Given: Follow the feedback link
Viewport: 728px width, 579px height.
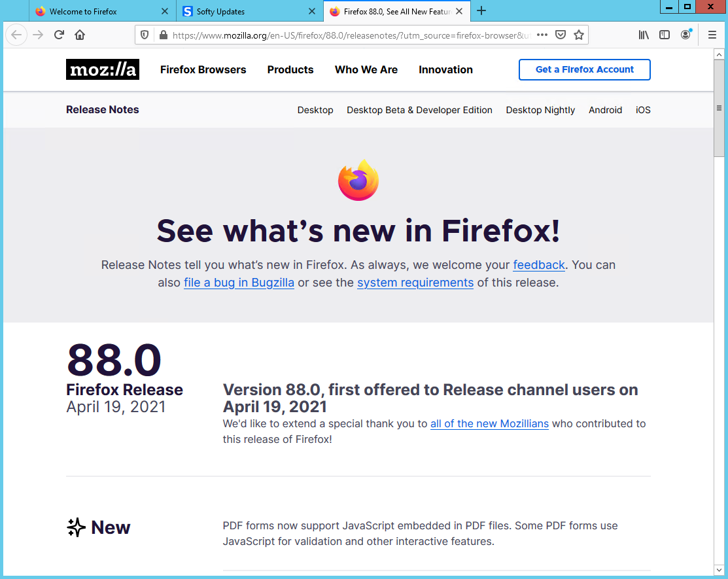Looking at the screenshot, I should tap(538, 265).
